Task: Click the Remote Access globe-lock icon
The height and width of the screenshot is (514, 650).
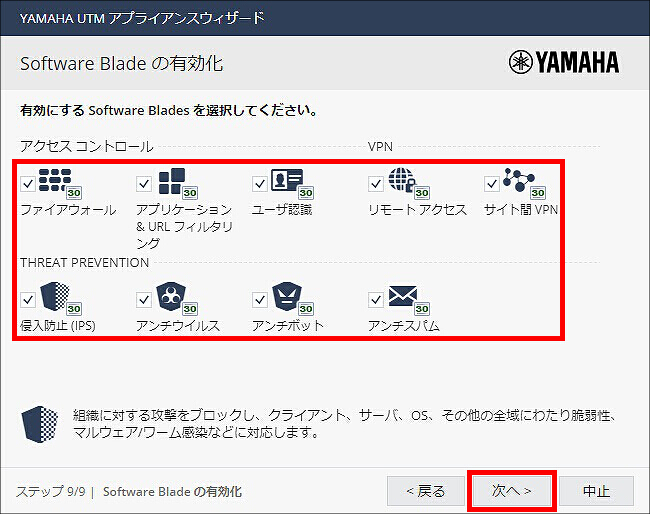Action: (x=402, y=179)
